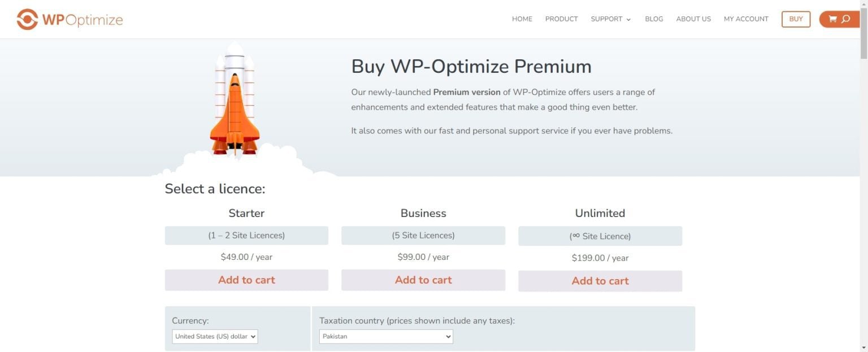868x352 pixels.
Task: Open the shopping cart icon
Action: 832,19
